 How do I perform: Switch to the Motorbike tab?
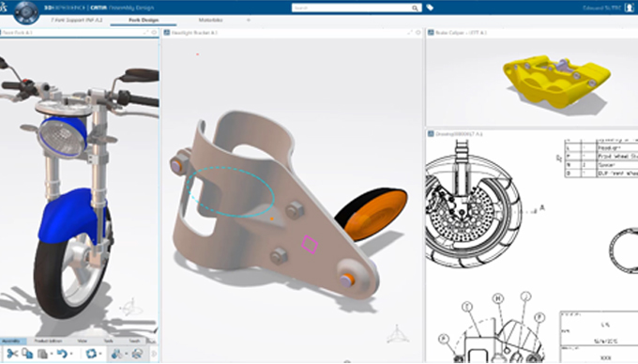click(x=210, y=20)
